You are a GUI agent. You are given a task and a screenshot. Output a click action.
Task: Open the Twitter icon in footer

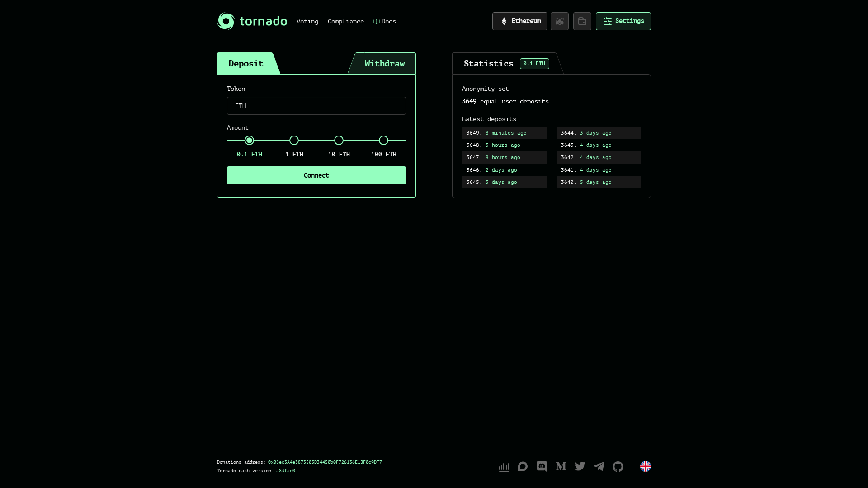580,466
